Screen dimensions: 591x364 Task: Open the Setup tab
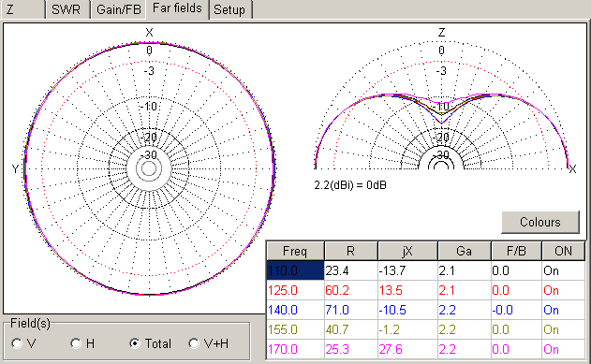(229, 9)
